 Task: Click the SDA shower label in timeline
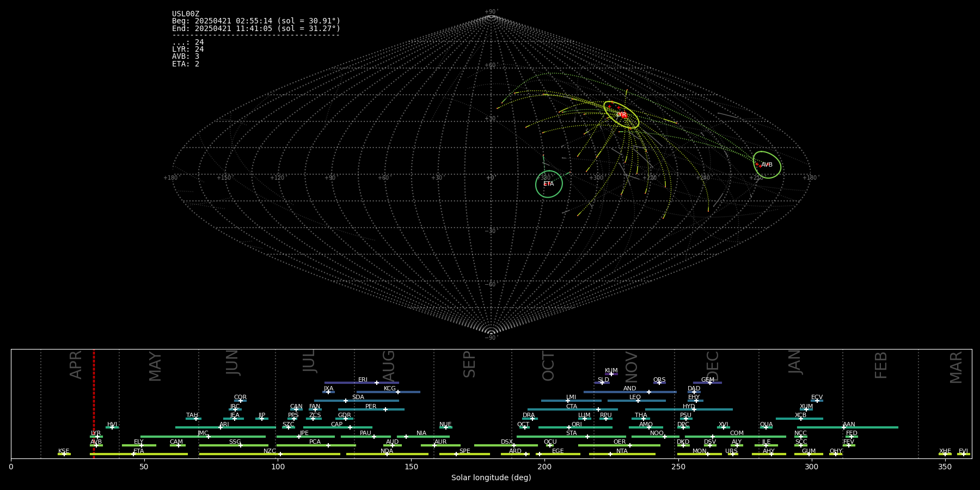[358, 397]
